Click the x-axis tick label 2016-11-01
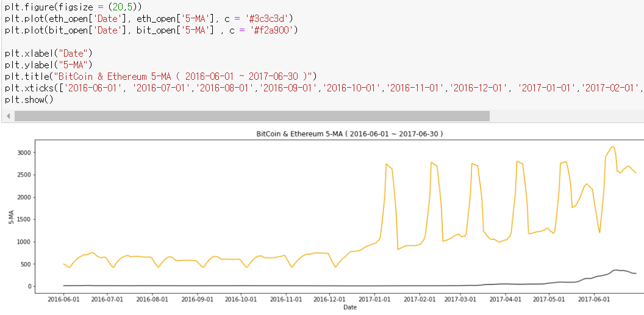644x315 pixels. (286, 299)
